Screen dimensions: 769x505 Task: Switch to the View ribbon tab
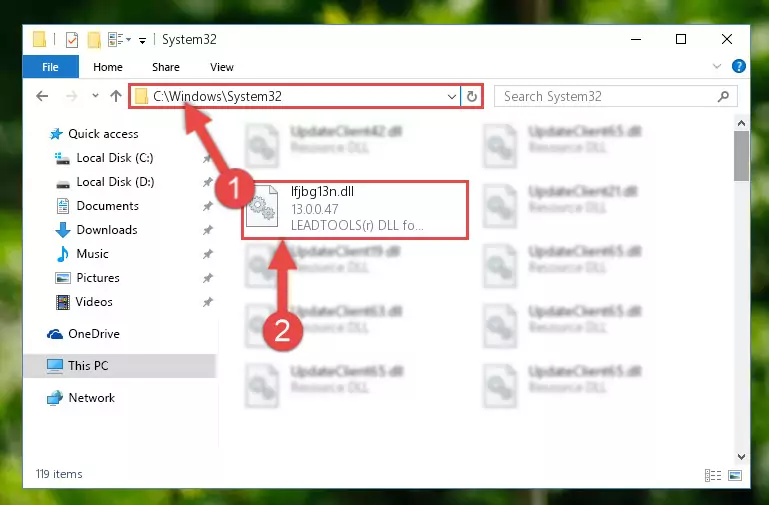222,67
